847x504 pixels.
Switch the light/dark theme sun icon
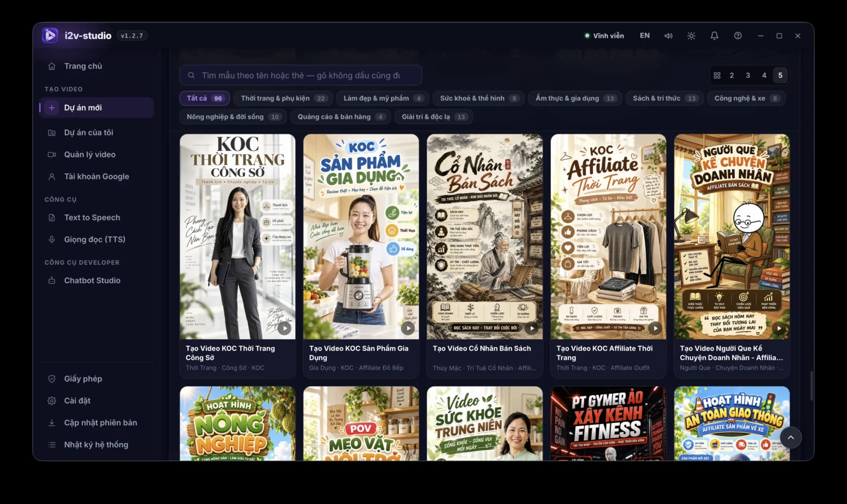691,36
